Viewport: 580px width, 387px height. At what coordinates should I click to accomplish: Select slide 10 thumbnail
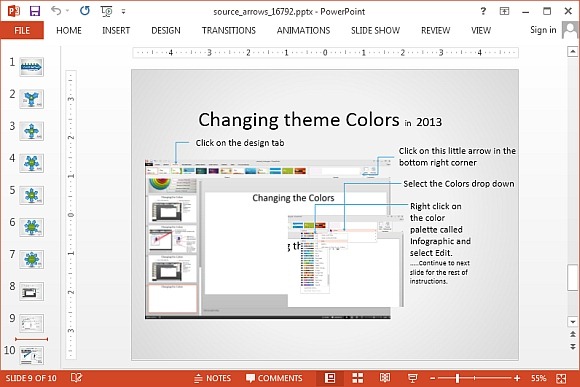point(31,355)
